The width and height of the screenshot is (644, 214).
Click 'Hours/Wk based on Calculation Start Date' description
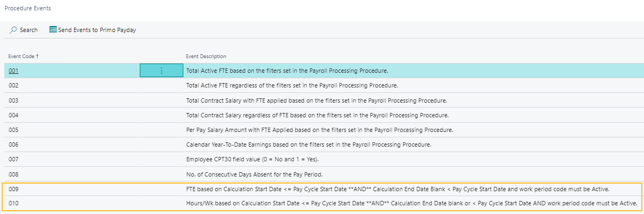click(x=412, y=203)
